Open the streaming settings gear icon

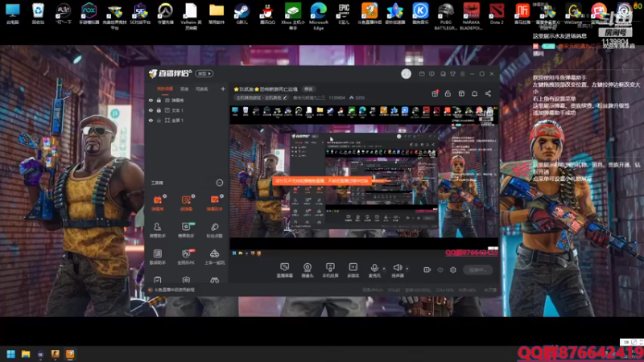click(453, 269)
